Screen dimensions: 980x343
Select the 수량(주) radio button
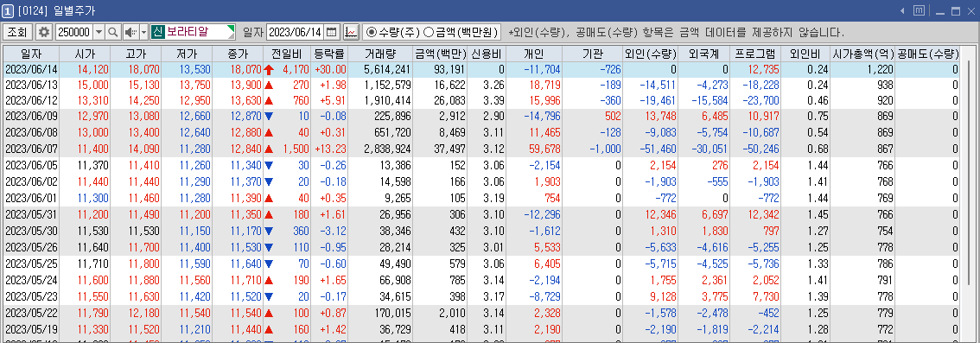coord(372,32)
